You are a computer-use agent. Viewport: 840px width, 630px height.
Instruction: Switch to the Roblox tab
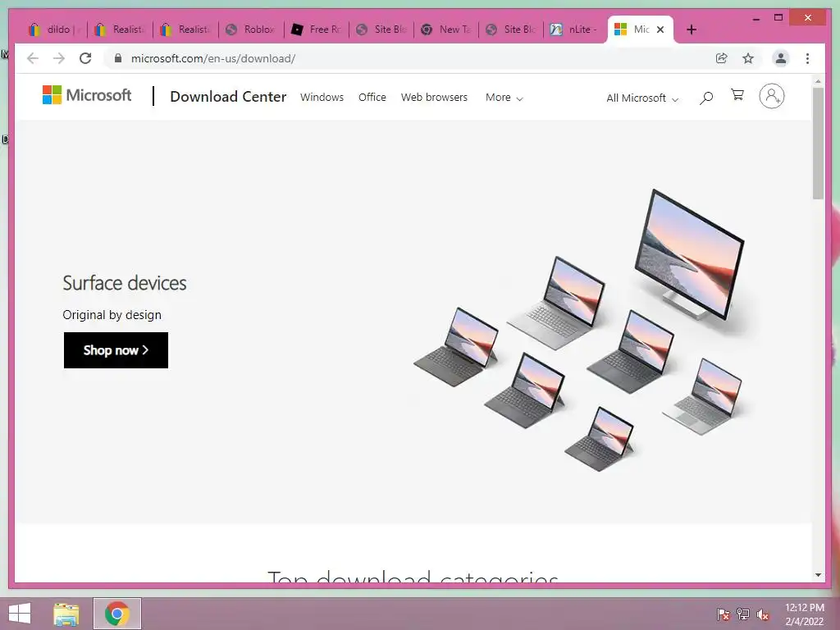tap(251, 30)
